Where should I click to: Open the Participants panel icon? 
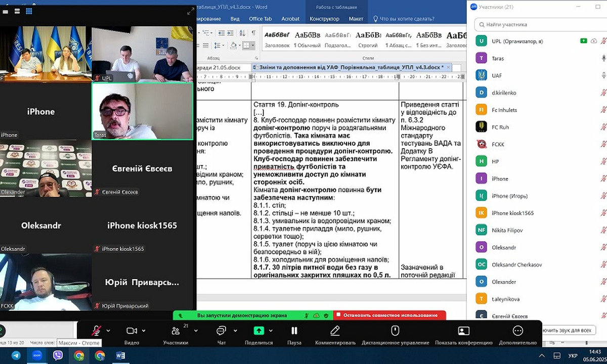tap(176, 331)
